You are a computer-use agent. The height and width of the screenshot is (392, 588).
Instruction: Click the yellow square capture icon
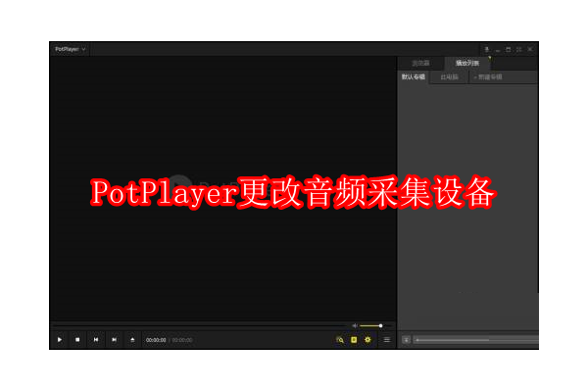pos(354,340)
